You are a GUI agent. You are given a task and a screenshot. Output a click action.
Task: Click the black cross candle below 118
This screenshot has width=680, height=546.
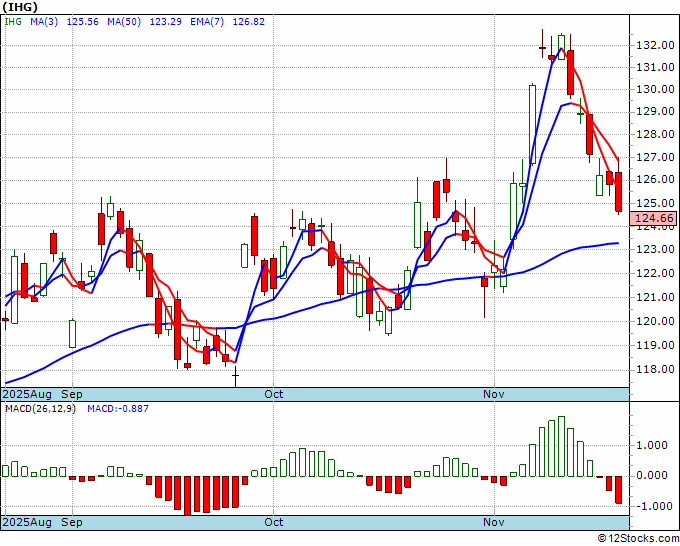pos(235,376)
